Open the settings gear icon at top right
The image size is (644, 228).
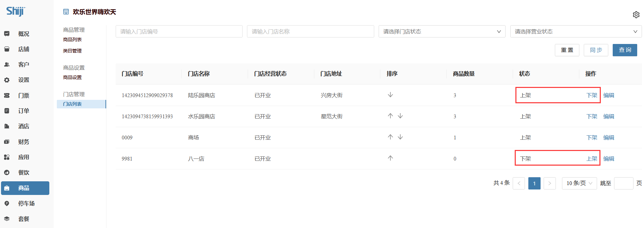tap(636, 15)
